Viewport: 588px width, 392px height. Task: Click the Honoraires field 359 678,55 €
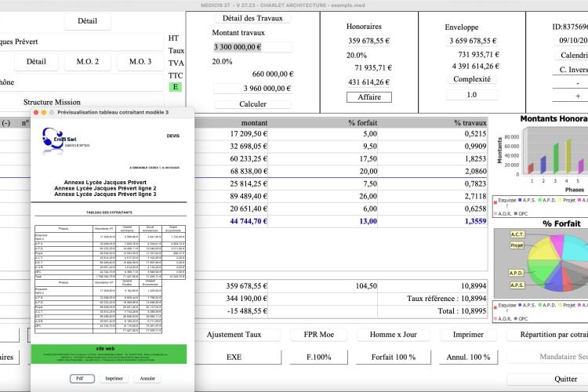pos(369,41)
